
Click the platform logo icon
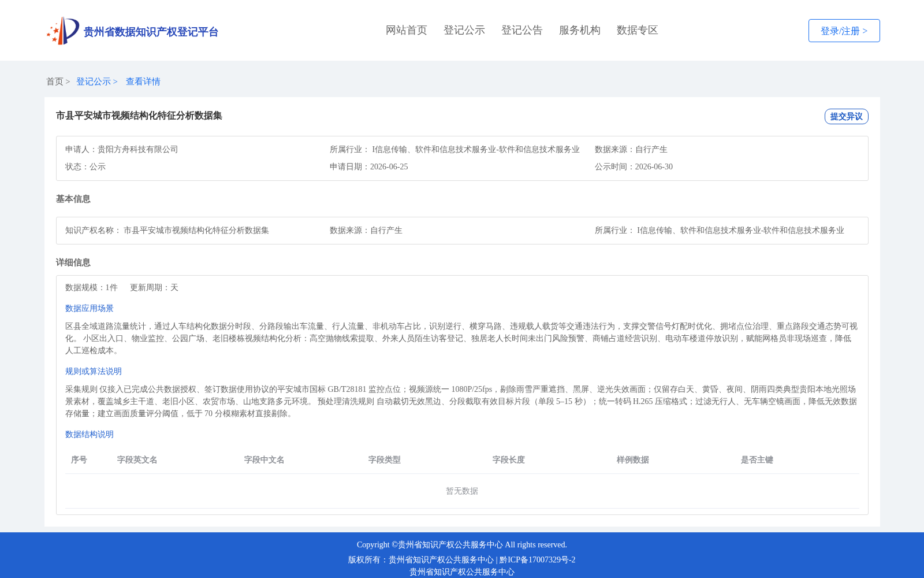tap(63, 31)
